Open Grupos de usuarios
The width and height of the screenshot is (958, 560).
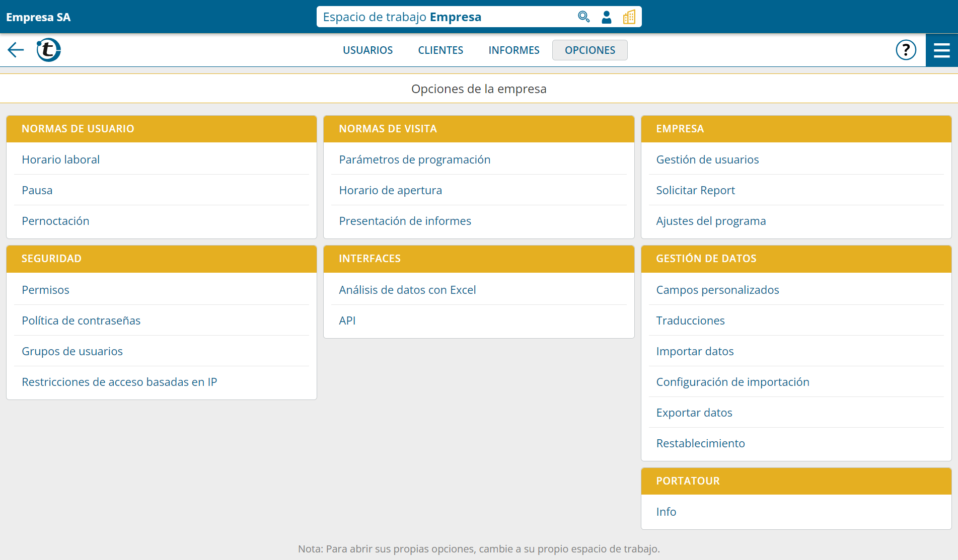pos(162,351)
